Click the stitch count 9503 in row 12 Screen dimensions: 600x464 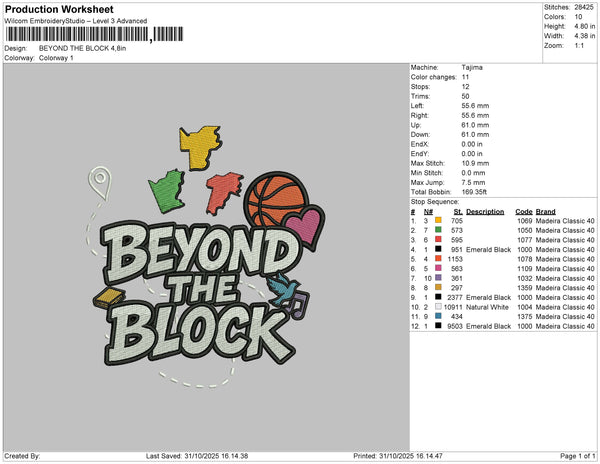pos(455,326)
